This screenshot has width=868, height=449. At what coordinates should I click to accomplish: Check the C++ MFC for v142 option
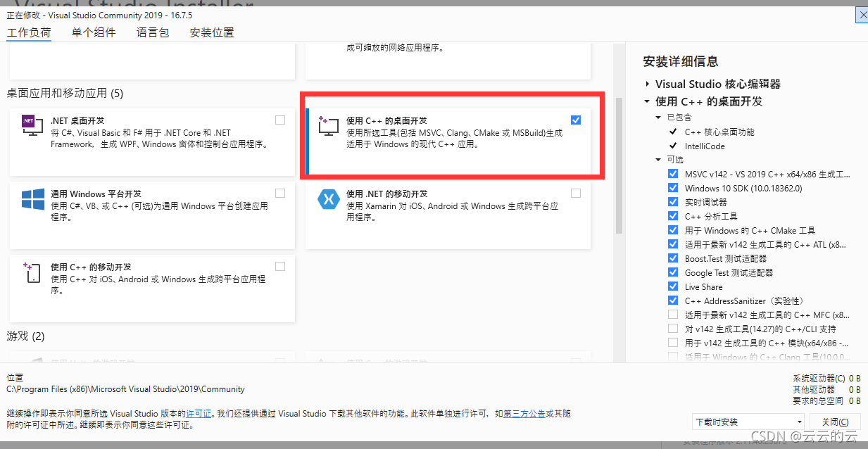[x=673, y=315]
